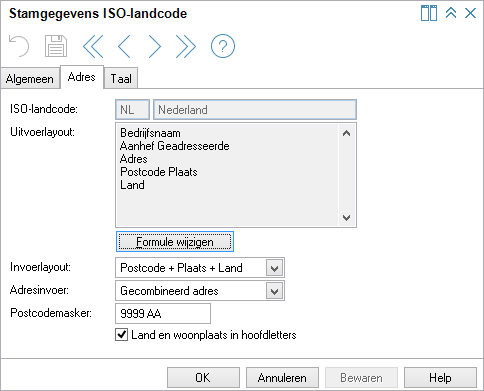This screenshot has width=484, height=391.
Task: Open the Invoerlayout dropdown
Action: pos(274,268)
